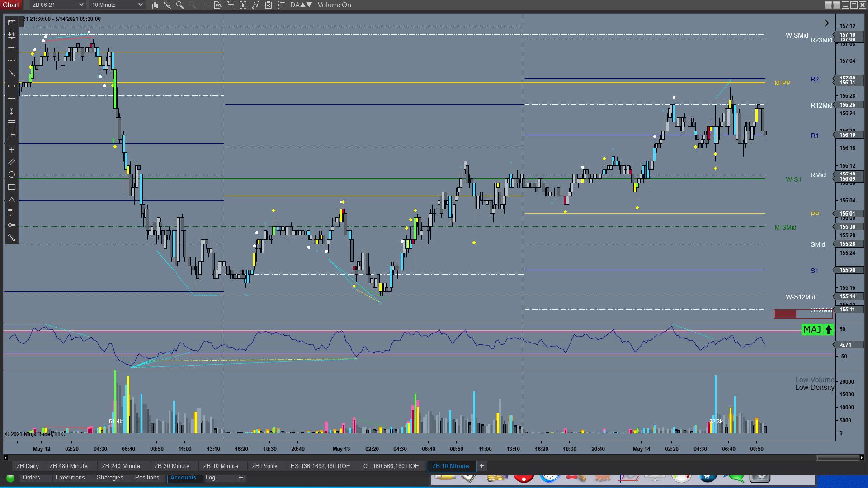Click the DA up-down arrows button

pyautogui.click(x=301, y=5)
